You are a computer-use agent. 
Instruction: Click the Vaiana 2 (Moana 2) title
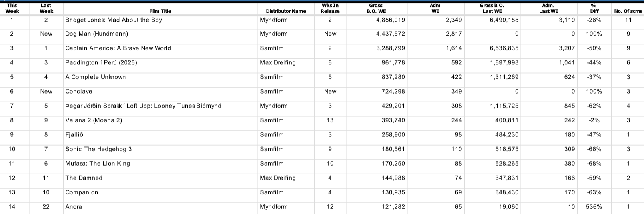(x=94, y=120)
